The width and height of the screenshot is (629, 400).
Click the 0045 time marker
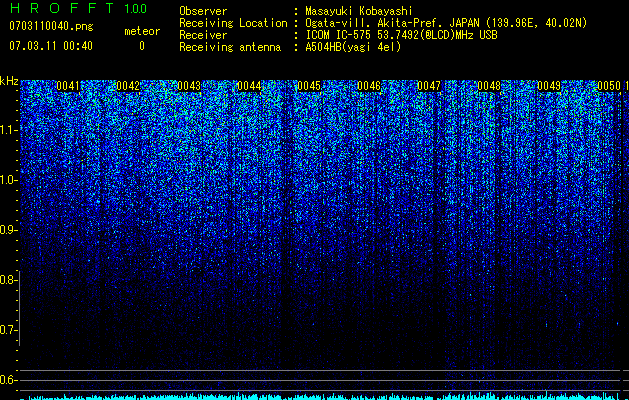[x=309, y=86]
